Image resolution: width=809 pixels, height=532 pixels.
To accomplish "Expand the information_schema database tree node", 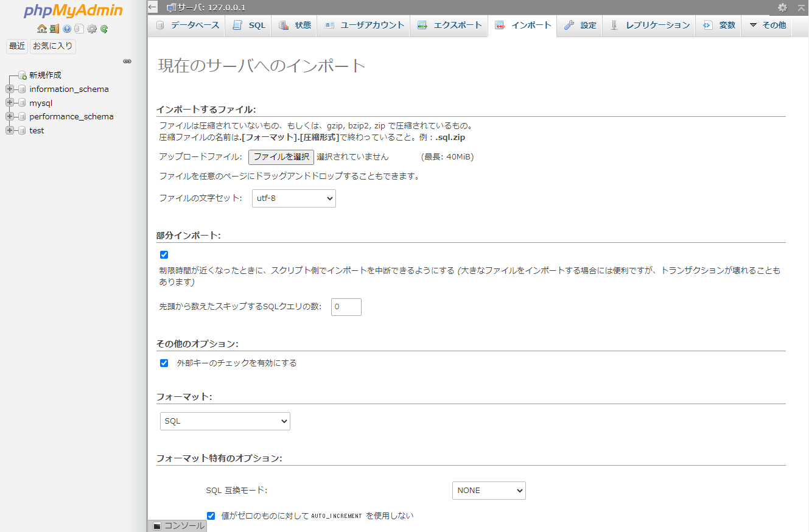I will point(10,89).
